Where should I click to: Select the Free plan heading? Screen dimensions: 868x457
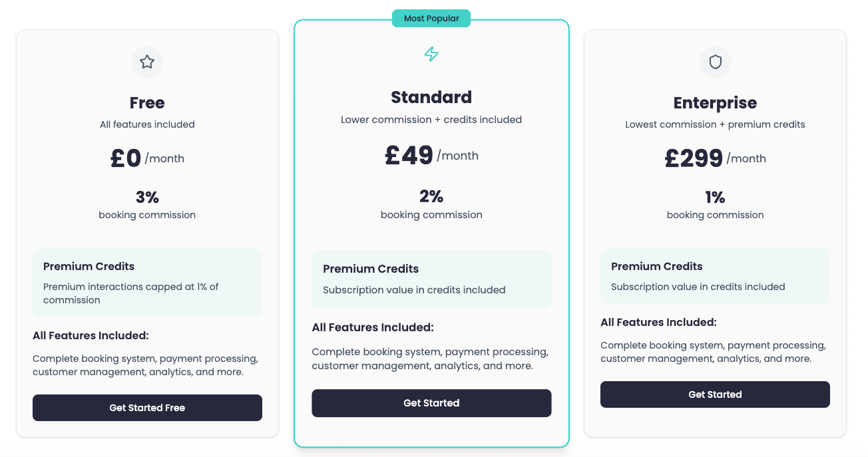(x=147, y=103)
